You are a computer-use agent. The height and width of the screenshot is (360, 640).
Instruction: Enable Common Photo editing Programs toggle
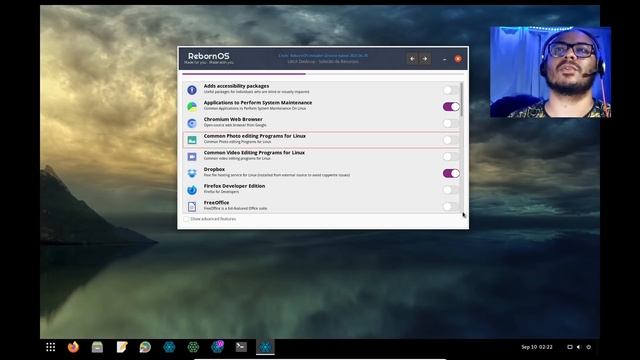click(451, 140)
